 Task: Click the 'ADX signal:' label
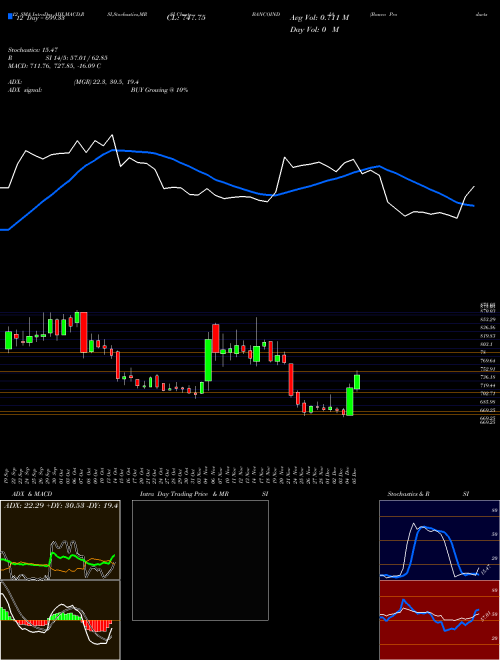click(25, 90)
